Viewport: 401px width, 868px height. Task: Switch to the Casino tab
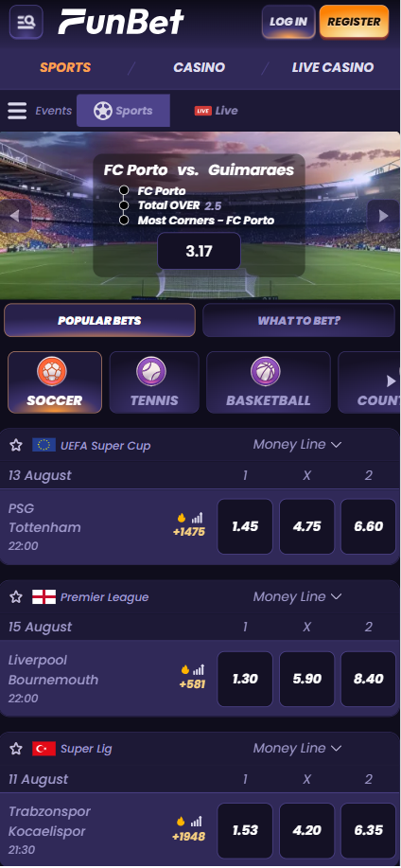(x=200, y=67)
